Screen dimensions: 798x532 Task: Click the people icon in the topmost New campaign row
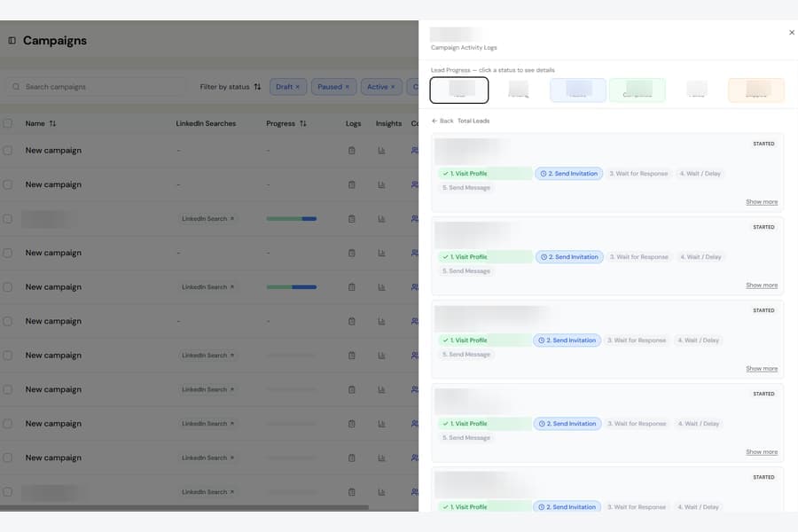click(415, 151)
